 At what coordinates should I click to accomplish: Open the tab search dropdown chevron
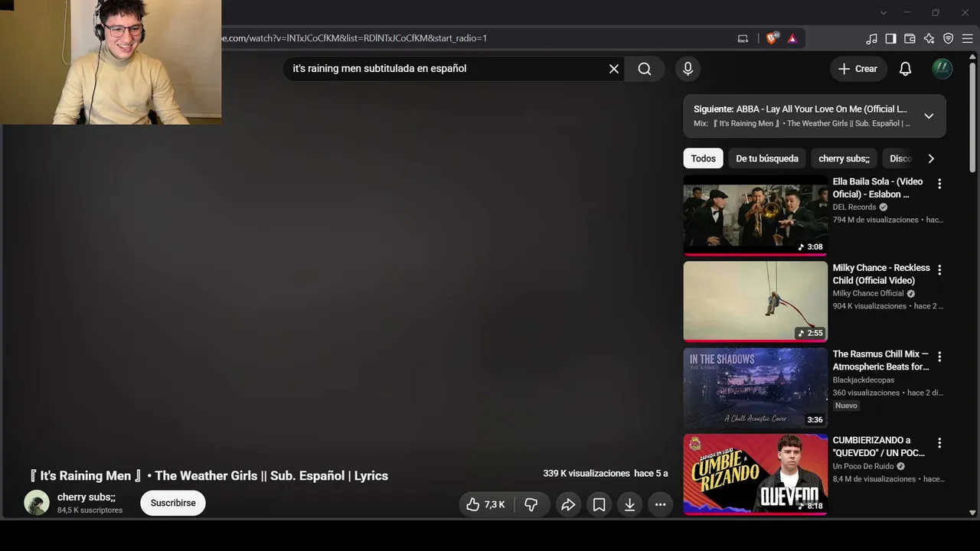click(884, 12)
